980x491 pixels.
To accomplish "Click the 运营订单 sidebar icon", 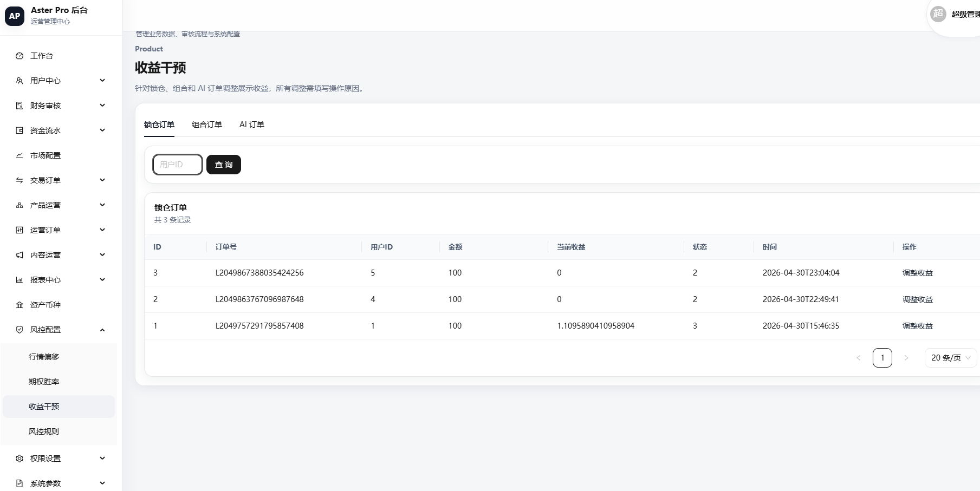I will coord(20,230).
